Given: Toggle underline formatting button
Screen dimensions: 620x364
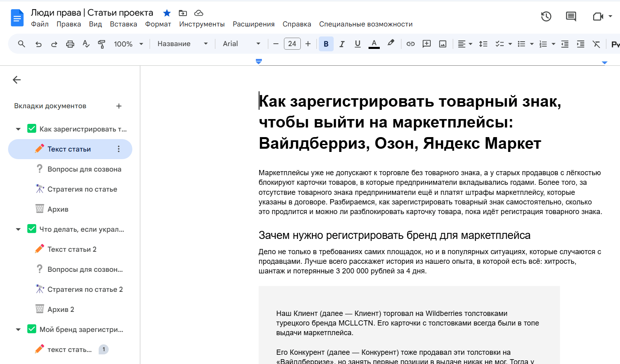Looking at the screenshot, I should [358, 44].
